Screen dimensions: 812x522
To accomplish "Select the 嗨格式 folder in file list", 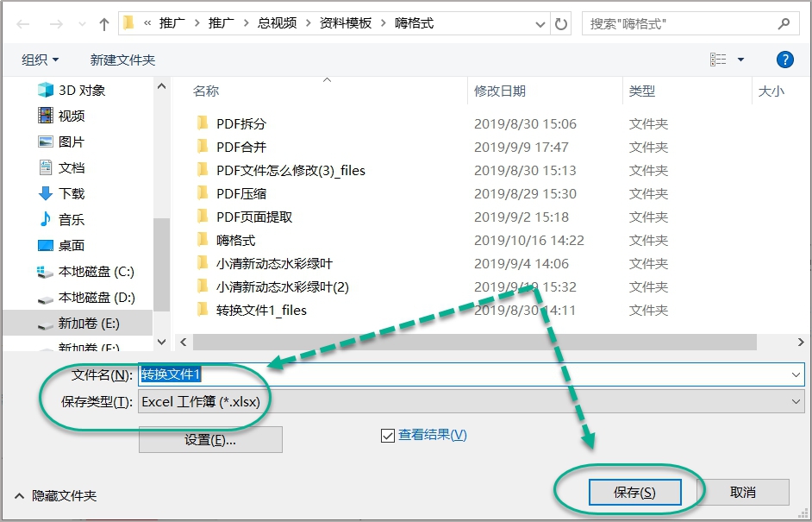I will pyautogui.click(x=226, y=241).
